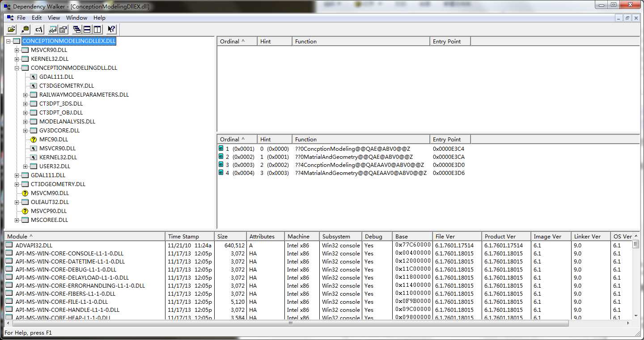Click the document icon left of File menu
Viewport: 644px width, 340px height.
click(x=10, y=18)
